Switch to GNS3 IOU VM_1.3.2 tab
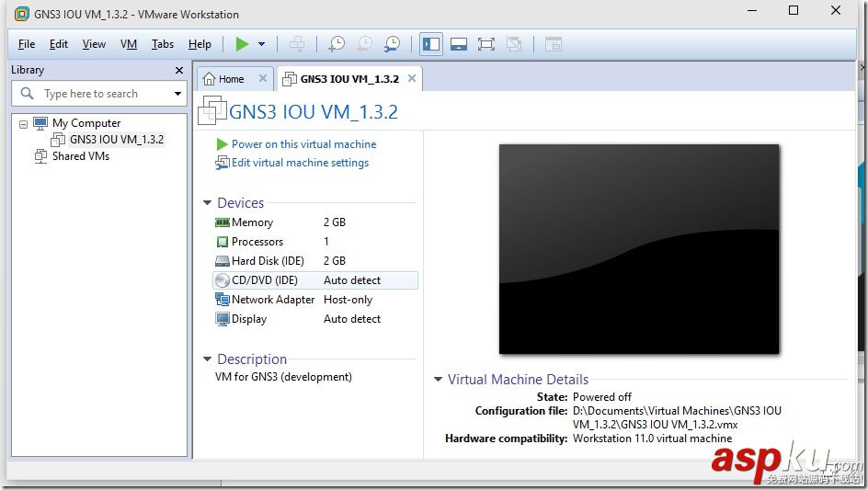 click(349, 79)
